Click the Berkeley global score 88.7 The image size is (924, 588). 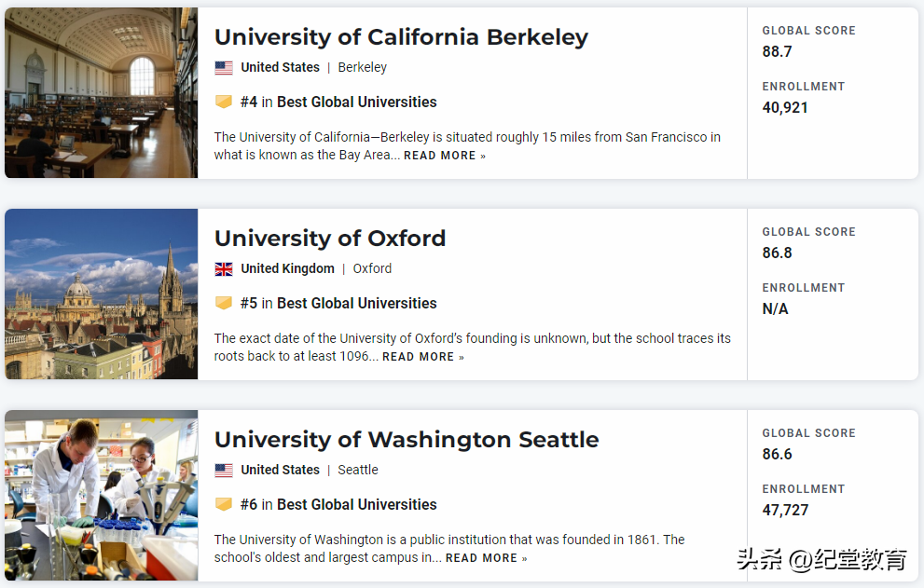777,51
